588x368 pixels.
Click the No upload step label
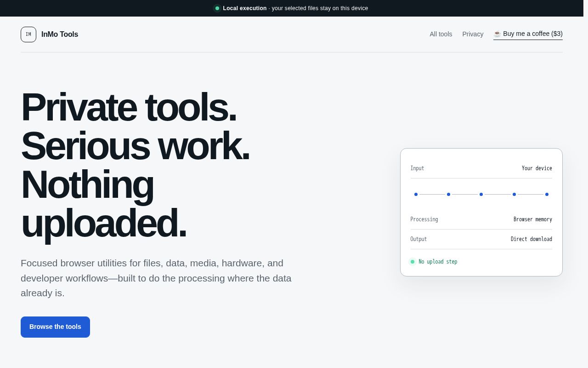438,262
